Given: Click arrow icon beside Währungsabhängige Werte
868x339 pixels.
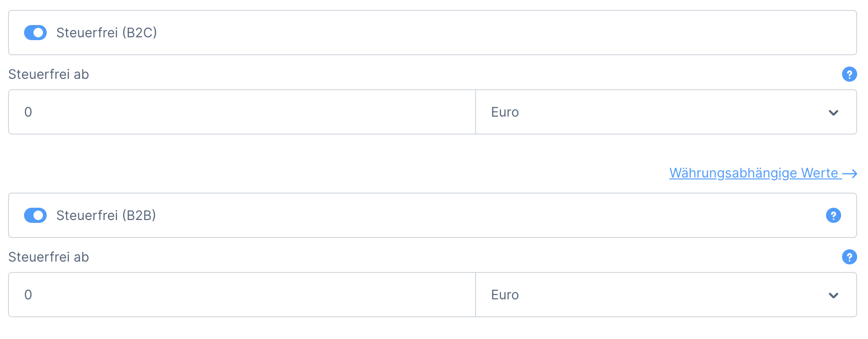Looking at the screenshot, I should pyautogui.click(x=850, y=174).
